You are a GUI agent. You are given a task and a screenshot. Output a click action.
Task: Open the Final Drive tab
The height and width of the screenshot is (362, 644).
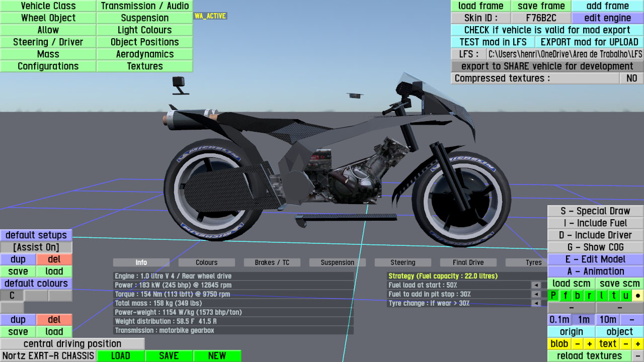coord(468,262)
